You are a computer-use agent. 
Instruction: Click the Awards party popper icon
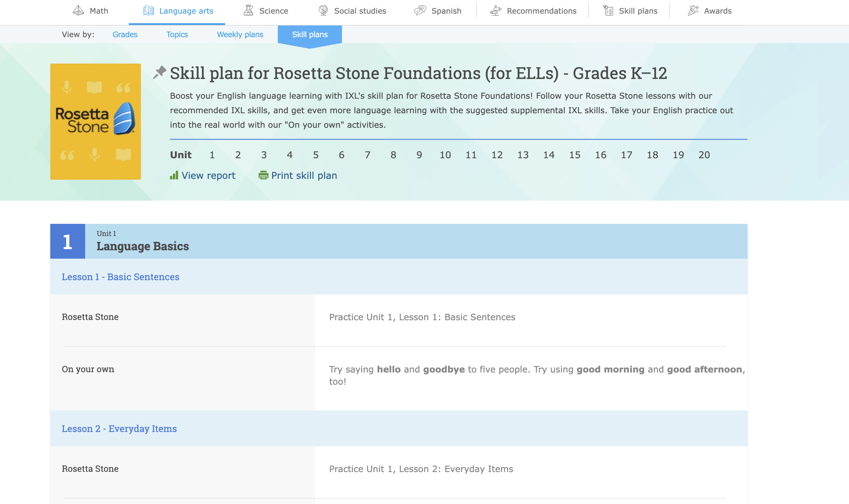click(x=693, y=10)
